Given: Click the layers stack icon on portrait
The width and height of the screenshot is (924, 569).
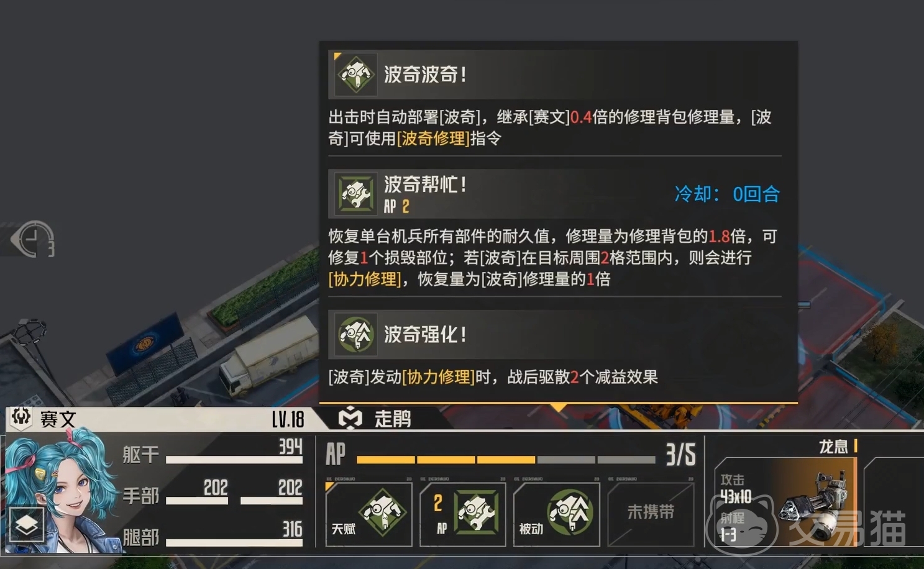Looking at the screenshot, I should (27, 525).
